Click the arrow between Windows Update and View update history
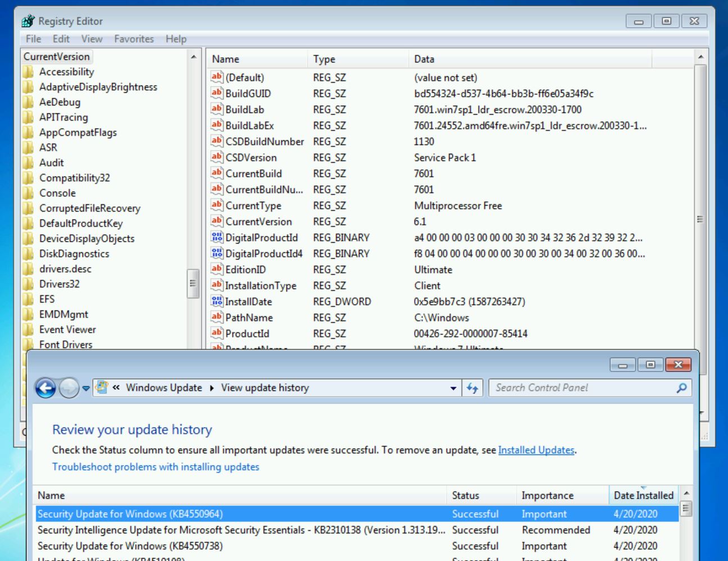 click(x=212, y=388)
